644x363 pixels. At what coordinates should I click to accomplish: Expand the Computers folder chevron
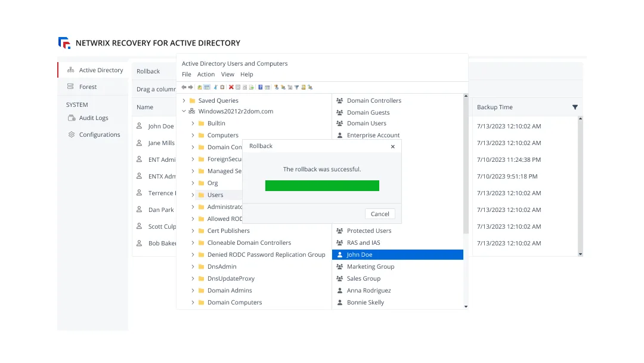193,135
